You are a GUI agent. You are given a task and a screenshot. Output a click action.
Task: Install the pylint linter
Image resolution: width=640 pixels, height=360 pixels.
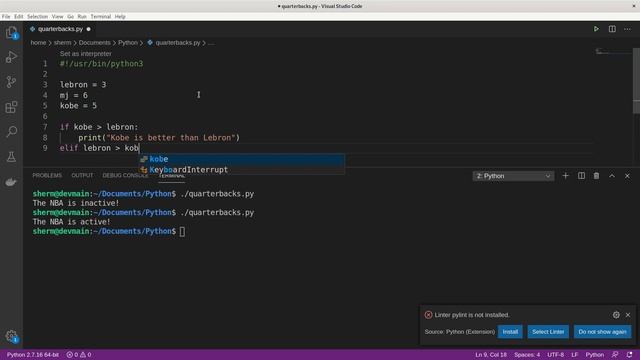[510, 332]
